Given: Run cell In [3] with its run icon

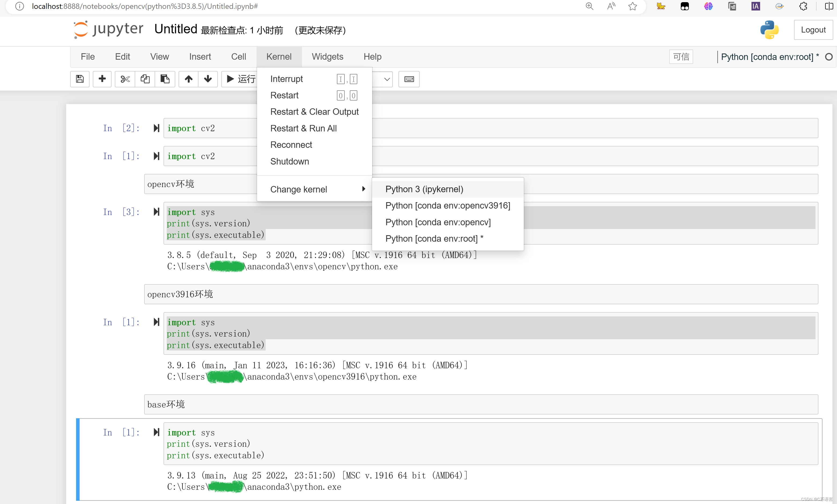Looking at the screenshot, I should 156,212.
